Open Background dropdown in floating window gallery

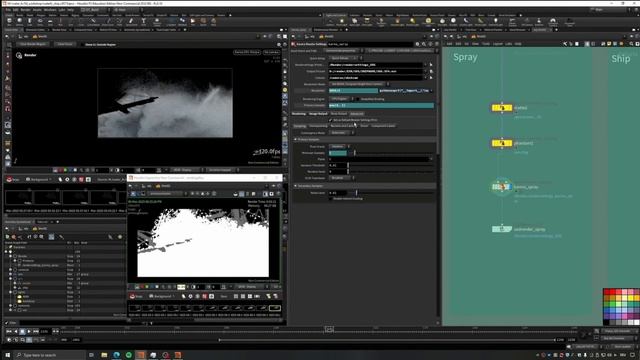point(162,296)
